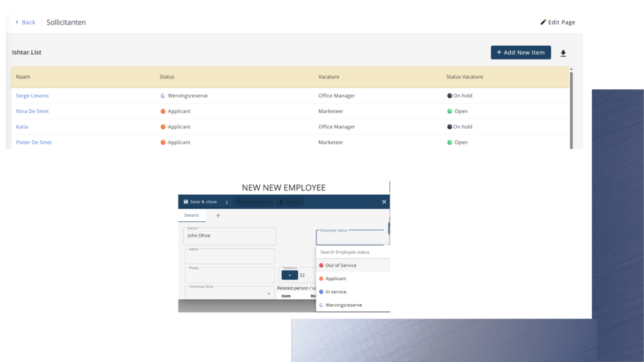This screenshot has width=644, height=362.
Task: Click the Add New Item button
Action: click(520, 53)
